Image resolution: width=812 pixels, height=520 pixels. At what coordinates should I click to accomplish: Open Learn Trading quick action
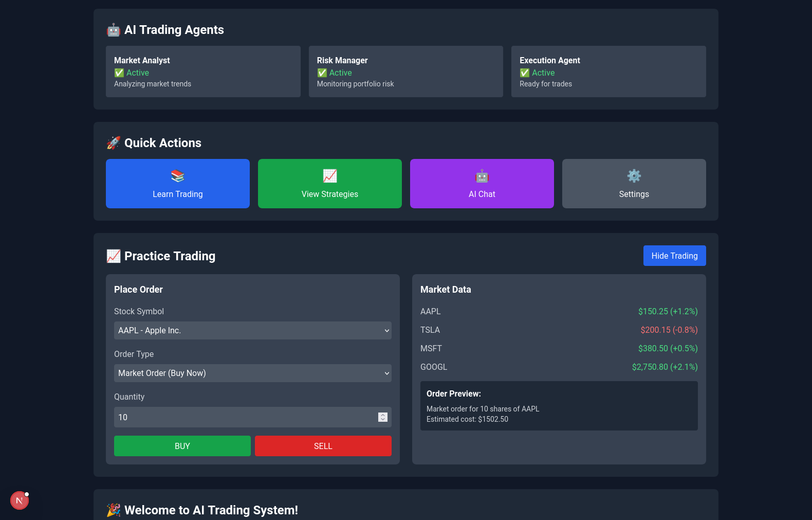pos(178,184)
